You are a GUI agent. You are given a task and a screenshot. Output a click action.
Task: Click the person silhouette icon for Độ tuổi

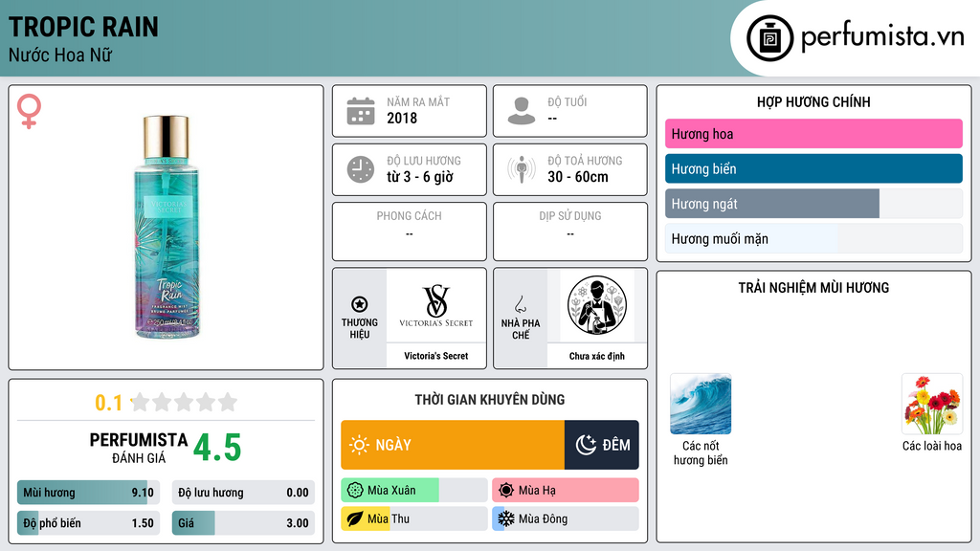point(522,111)
